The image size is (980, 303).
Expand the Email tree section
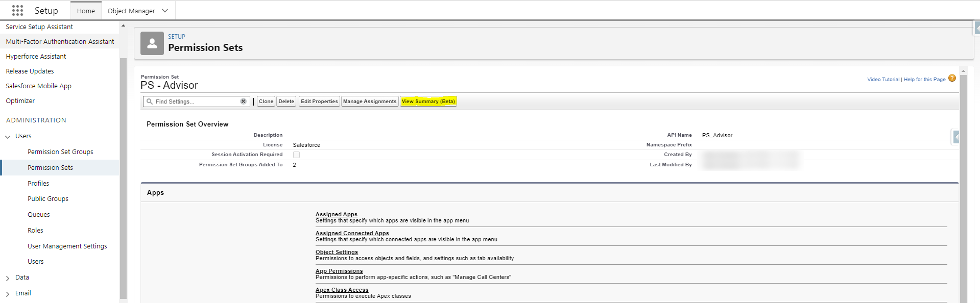[x=8, y=294]
